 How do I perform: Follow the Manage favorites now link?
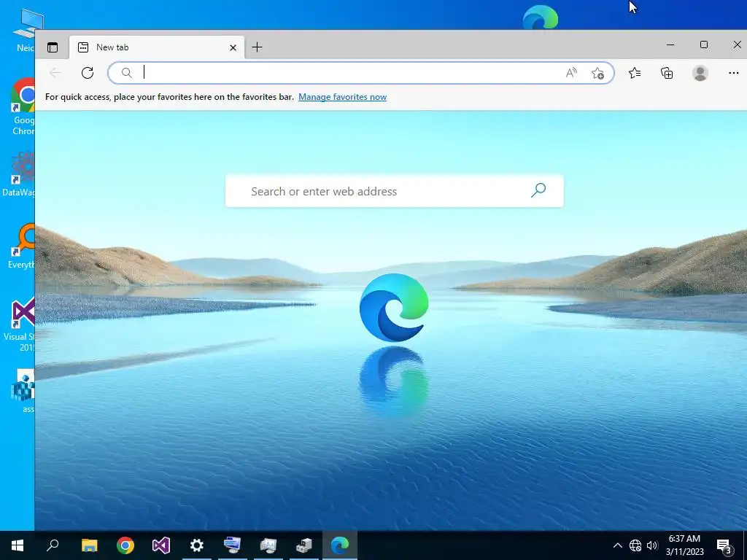point(343,97)
